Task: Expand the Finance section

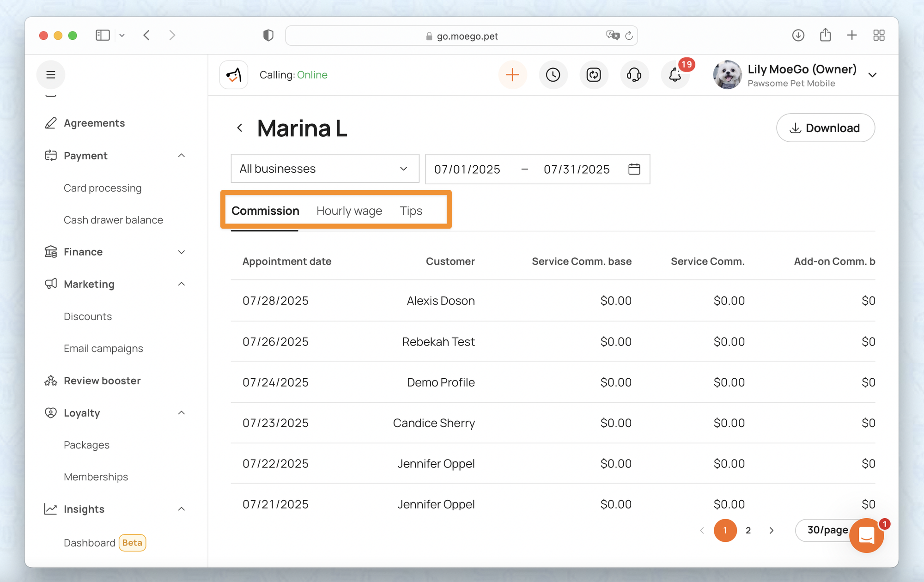Action: point(182,252)
